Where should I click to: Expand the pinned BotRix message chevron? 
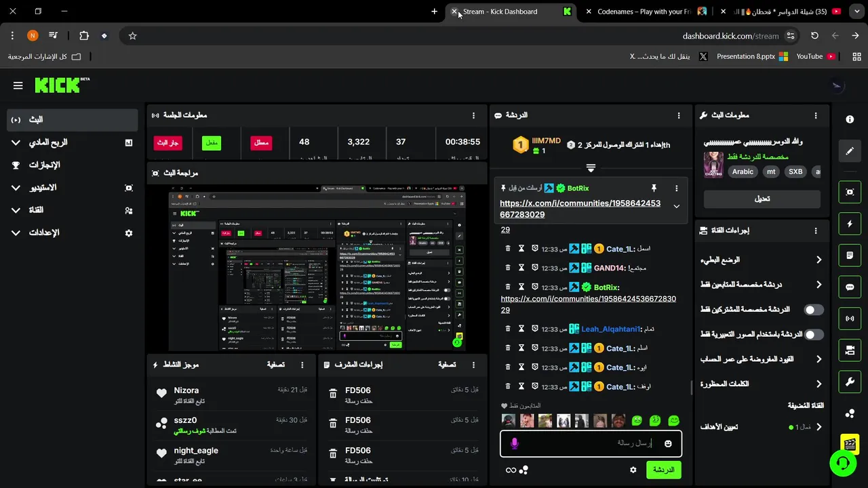pyautogui.click(x=676, y=206)
